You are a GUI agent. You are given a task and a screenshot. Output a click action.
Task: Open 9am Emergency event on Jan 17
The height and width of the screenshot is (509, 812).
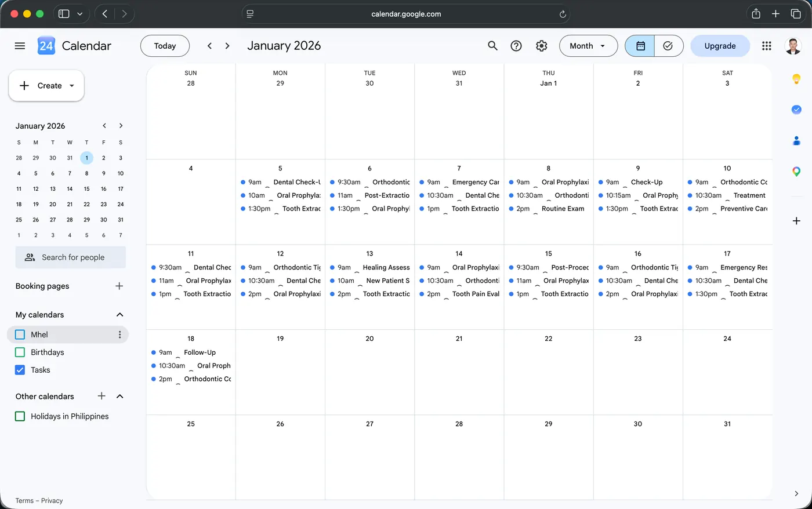pos(727,267)
